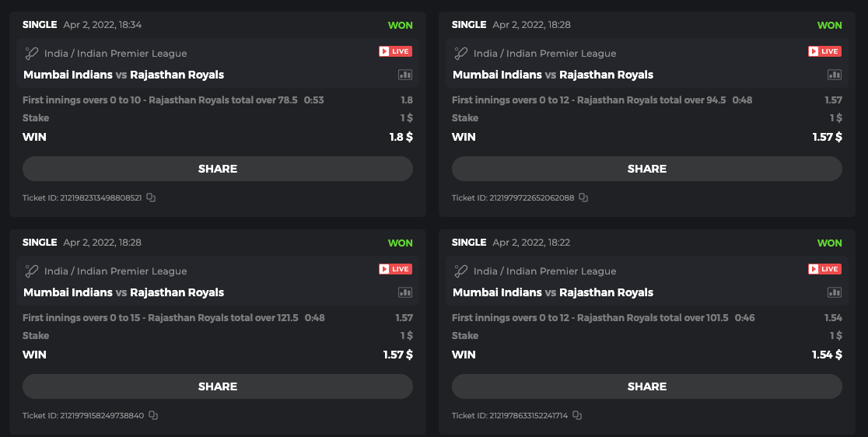Click LIVE badge on the over 94.5 ticket
This screenshot has width=868, height=437.
824,51
